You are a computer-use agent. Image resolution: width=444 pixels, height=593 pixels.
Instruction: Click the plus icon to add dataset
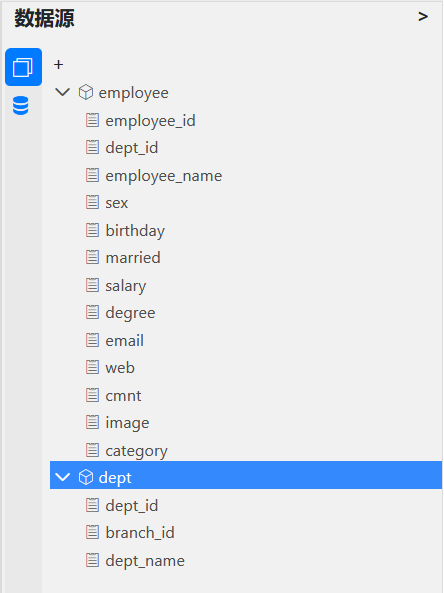[59, 65]
